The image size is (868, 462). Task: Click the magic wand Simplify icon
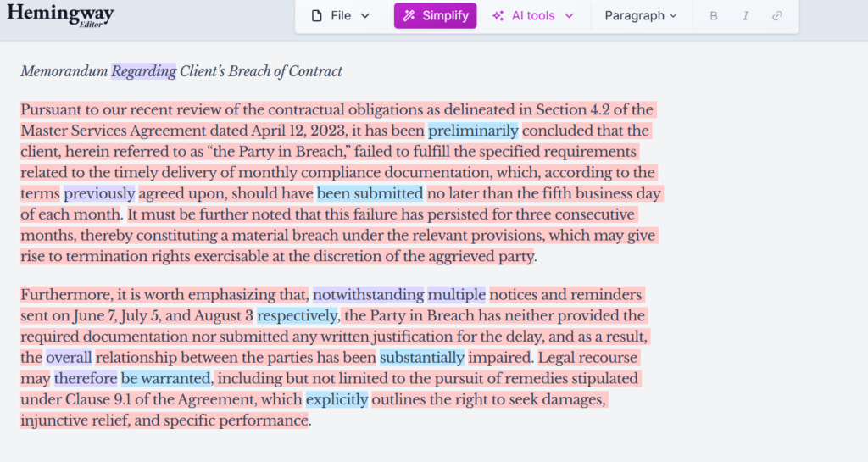pyautogui.click(x=409, y=16)
